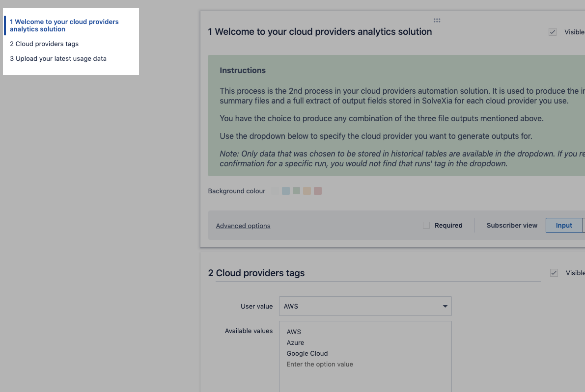Select the grey background colour swatch

click(275, 191)
